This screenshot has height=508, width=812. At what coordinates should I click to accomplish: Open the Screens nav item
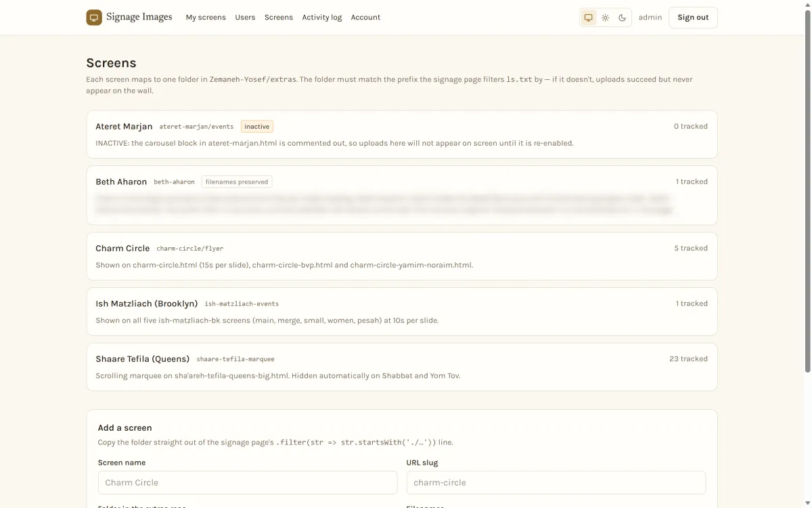[279, 18]
